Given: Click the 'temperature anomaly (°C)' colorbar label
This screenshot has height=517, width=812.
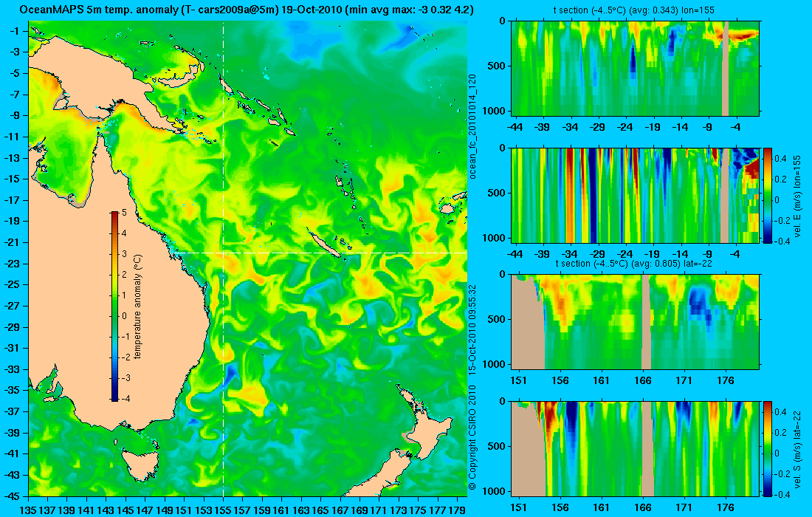Looking at the screenshot, I should (138, 307).
